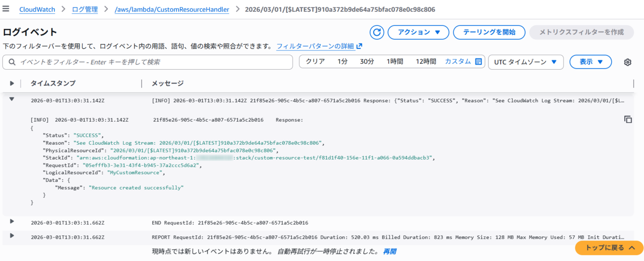Click メトリクスフィルターを作成 button
The image size is (644, 261).
(x=582, y=32)
